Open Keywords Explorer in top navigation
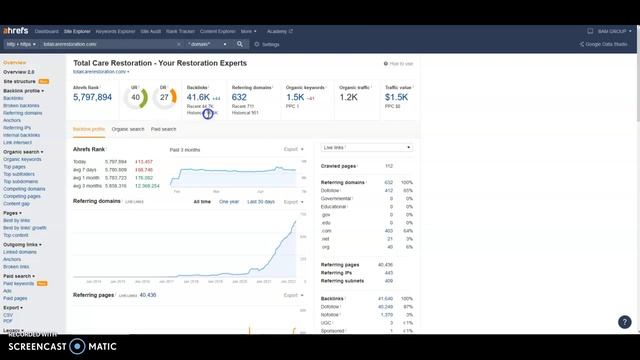Screen dimensions: 640x360 tap(115, 31)
